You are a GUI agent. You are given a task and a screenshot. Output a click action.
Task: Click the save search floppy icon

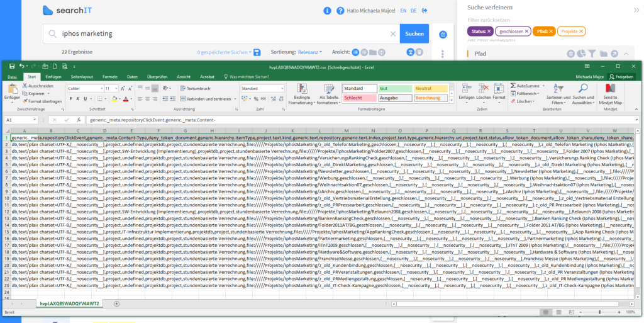point(257,52)
